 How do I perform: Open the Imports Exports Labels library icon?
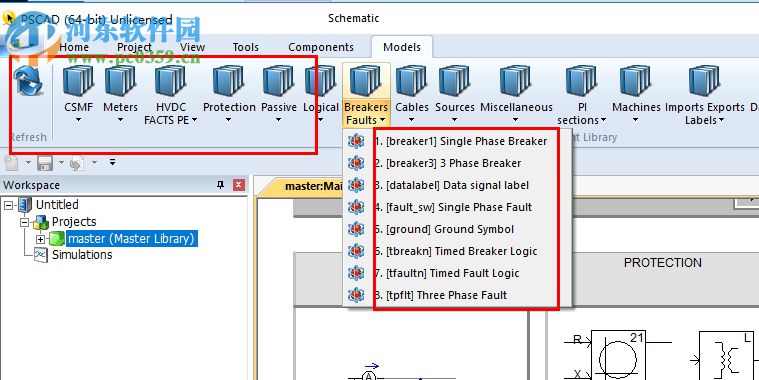(704, 81)
